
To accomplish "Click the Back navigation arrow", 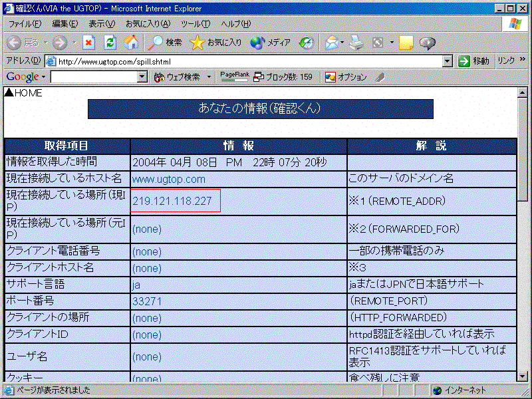I will 15,43.
